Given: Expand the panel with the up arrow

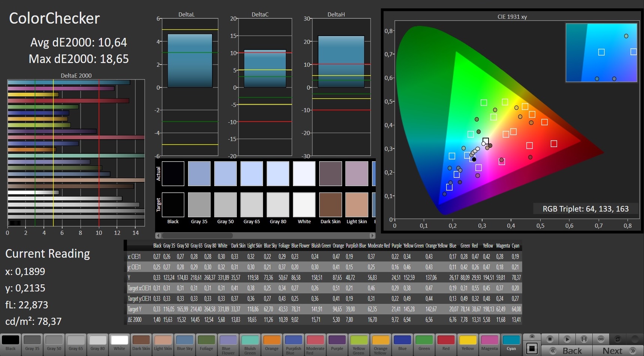Looking at the screenshot, I should point(532,336).
